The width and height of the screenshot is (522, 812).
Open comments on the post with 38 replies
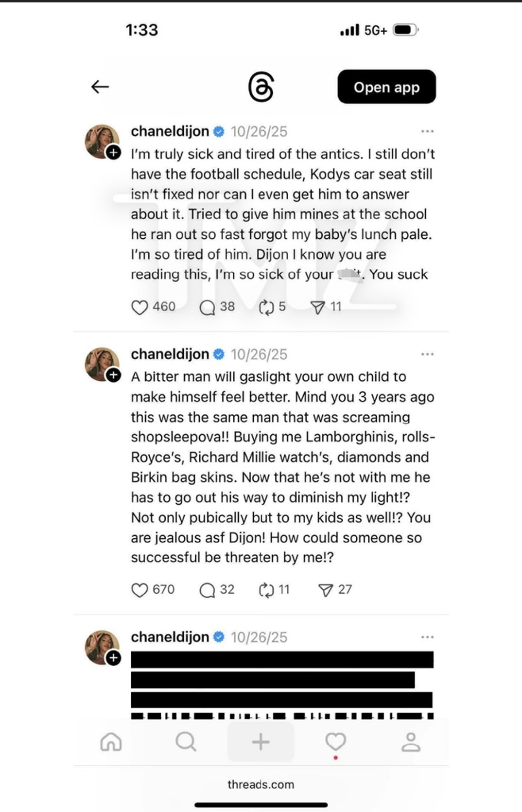(208, 307)
